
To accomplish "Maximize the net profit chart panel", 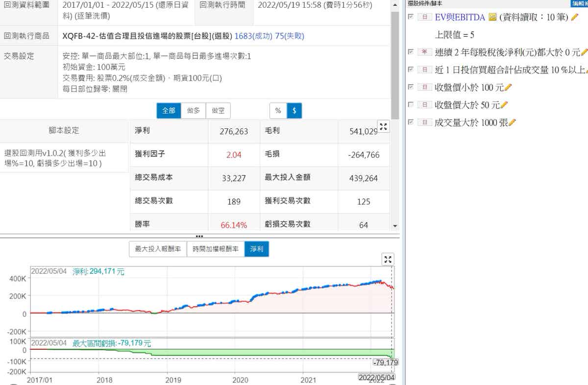I will [388, 259].
